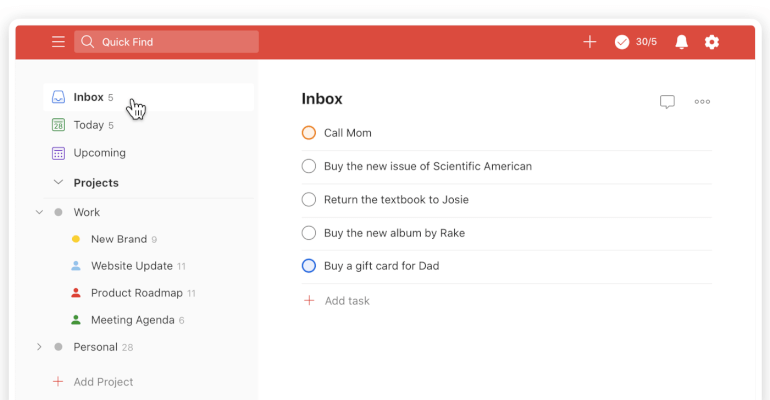Screen dimensions: 770x400
Task: Complete Return the textbook to Josie
Action: click(309, 200)
